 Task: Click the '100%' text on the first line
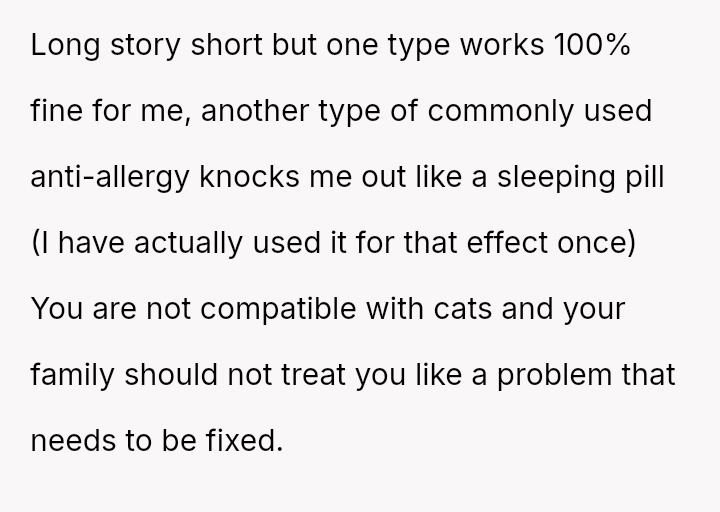click(x=592, y=45)
